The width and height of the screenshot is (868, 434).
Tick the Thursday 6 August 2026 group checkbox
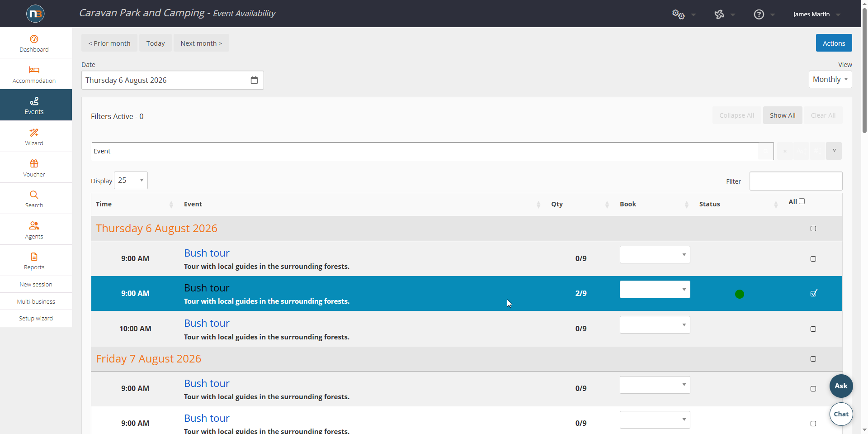point(813,229)
